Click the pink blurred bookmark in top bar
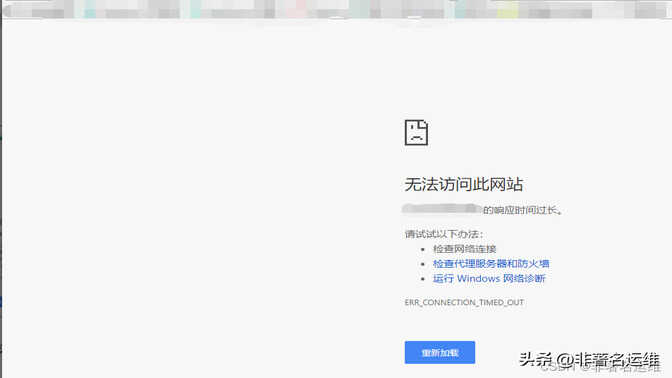 [299, 9]
